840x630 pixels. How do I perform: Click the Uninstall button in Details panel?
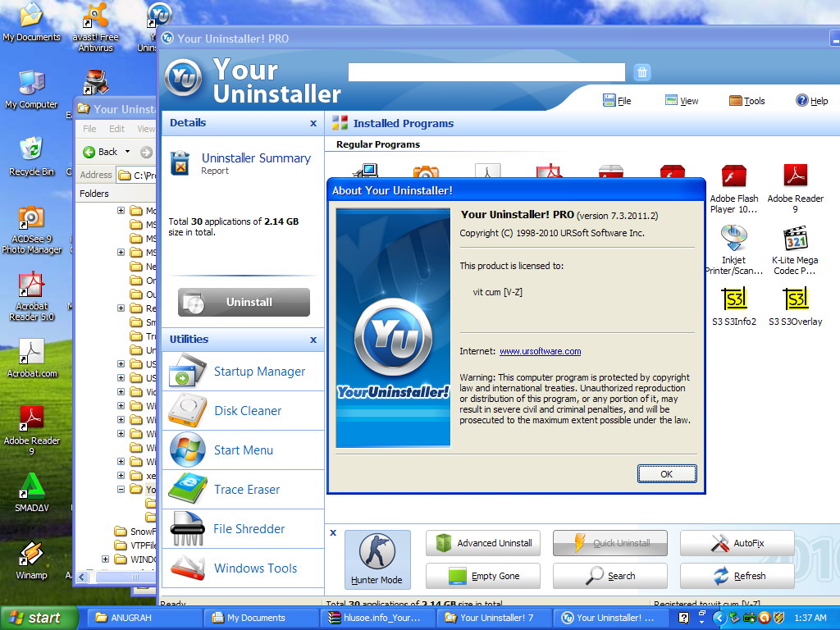point(244,302)
